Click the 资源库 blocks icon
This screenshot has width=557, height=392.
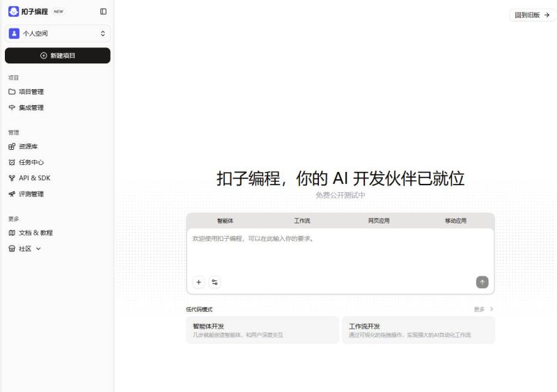coord(12,146)
